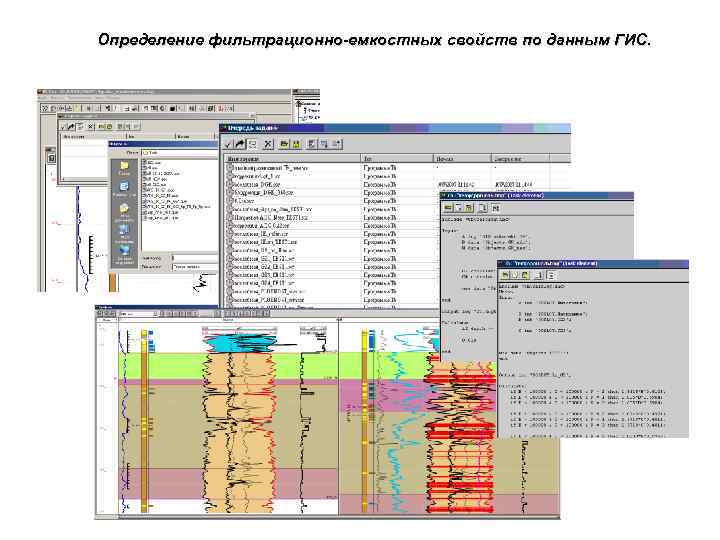Screen dimensions: 720x540
Task: Click the X delete icon in task queue toolbar
Action: click(x=268, y=144)
